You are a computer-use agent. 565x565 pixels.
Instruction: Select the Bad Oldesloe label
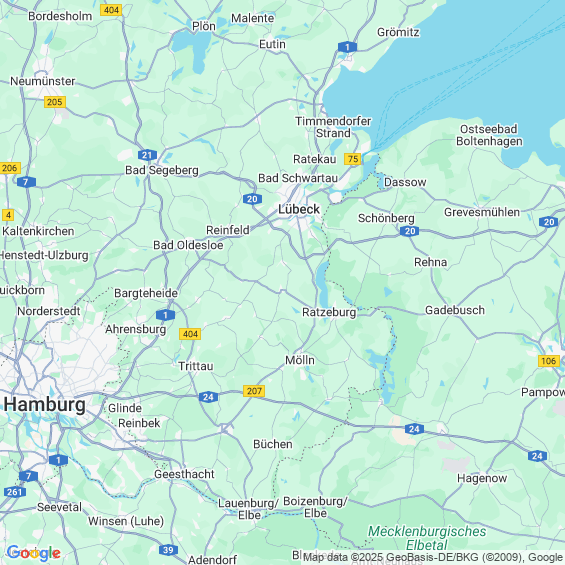(188, 245)
